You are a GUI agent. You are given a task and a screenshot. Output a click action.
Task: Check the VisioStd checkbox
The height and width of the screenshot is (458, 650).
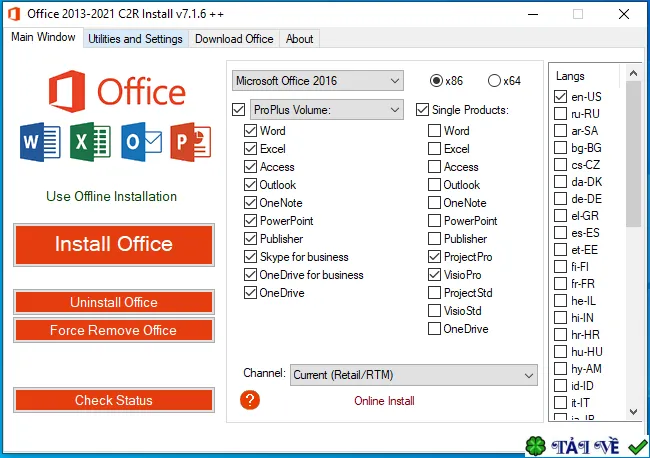(434, 311)
